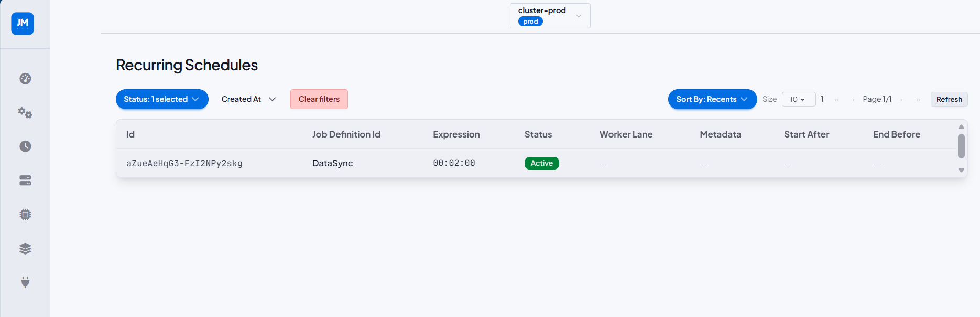Open the stacked layers icon in sidebar
The height and width of the screenshot is (317, 980).
coord(25,248)
